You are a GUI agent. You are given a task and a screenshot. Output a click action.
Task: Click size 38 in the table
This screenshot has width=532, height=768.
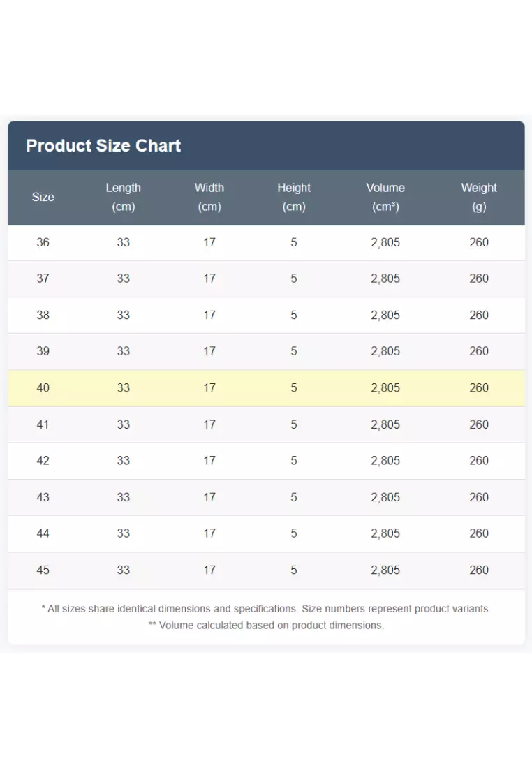point(43,315)
